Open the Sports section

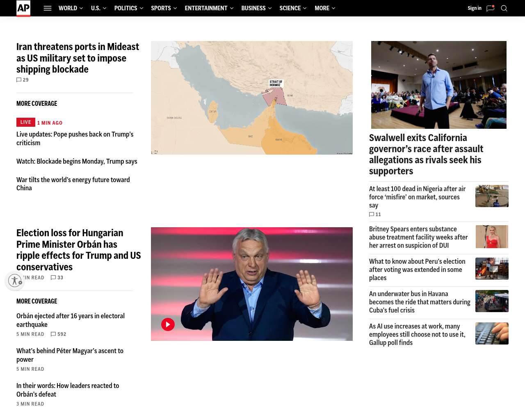click(161, 8)
